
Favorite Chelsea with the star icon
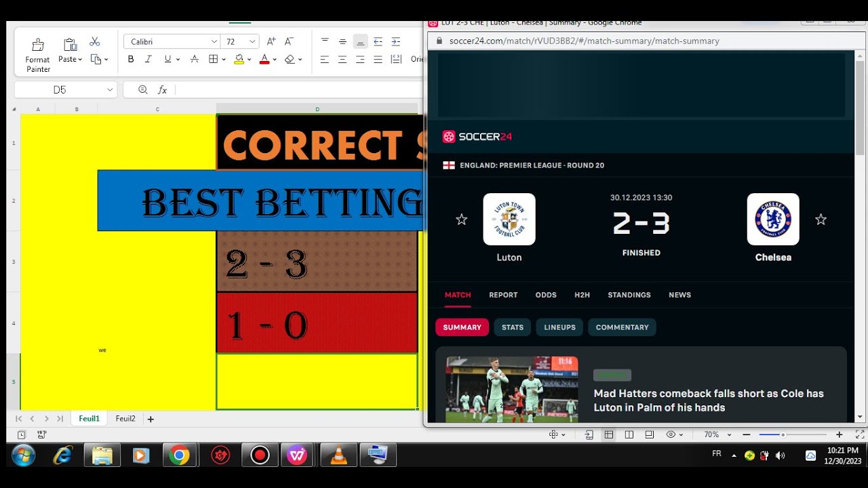[x=821, y=220]
